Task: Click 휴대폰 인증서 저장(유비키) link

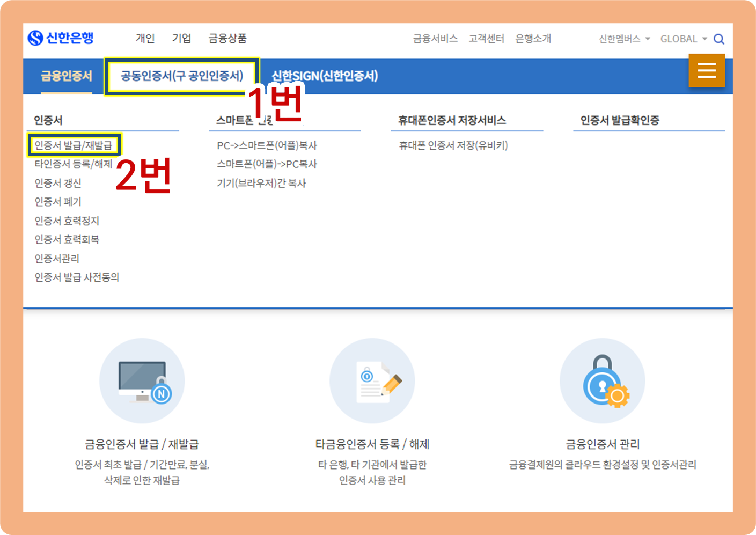Action: click(x=453, y=145)
